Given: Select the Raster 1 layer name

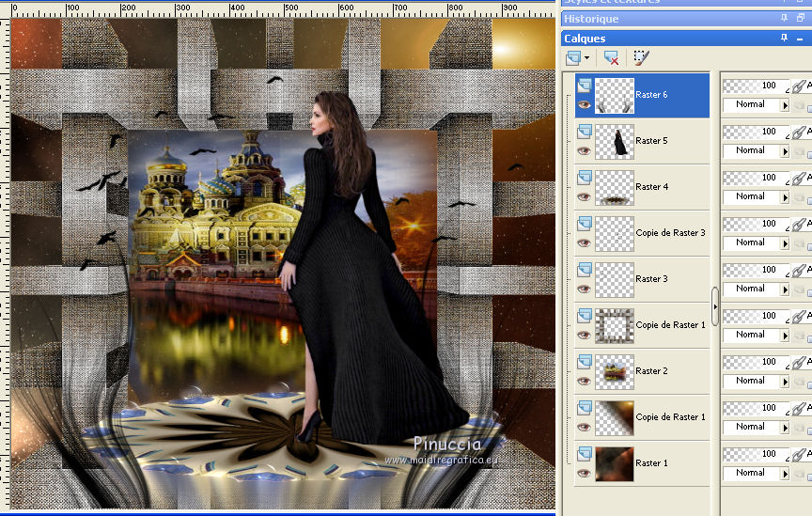Looking at the screenshot, I should 651,463.
